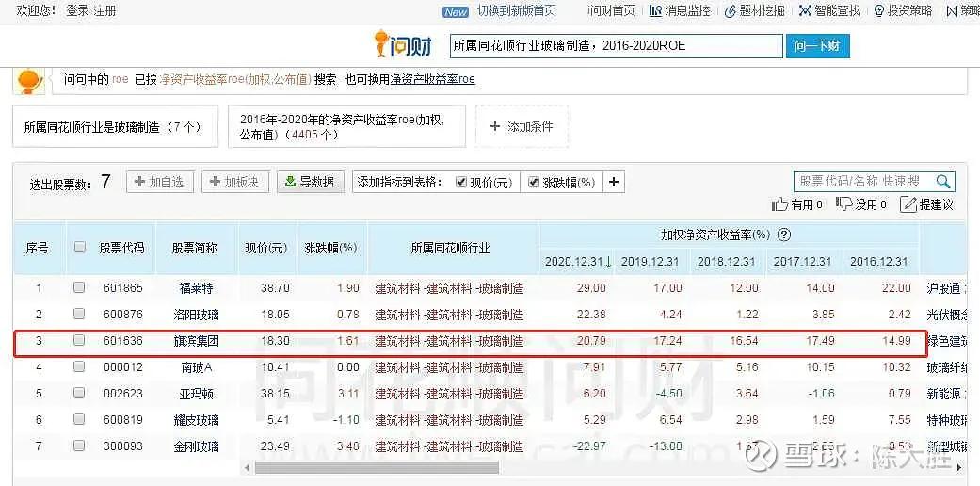Click the 加自选 button

[x=160, y=182]
